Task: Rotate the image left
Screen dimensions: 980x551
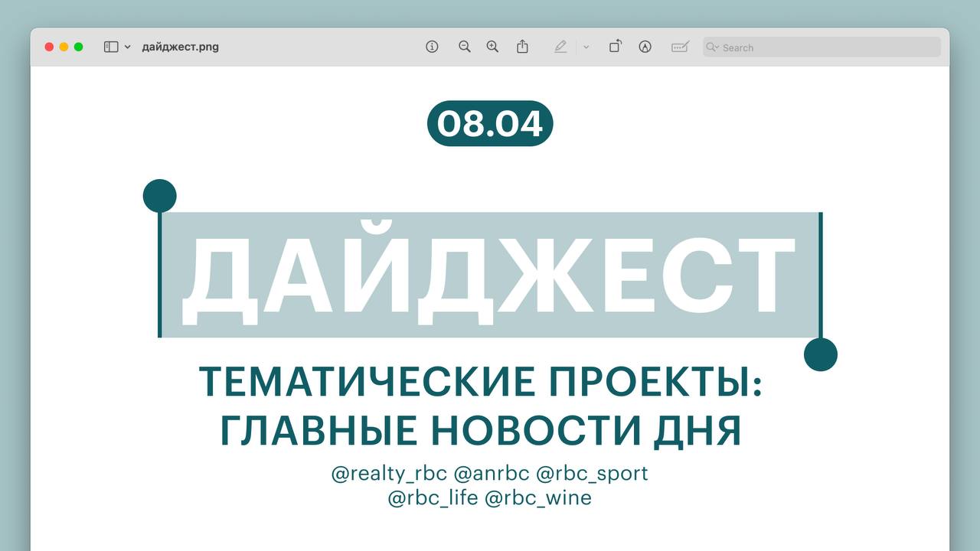Action: [x=615, y=47]
